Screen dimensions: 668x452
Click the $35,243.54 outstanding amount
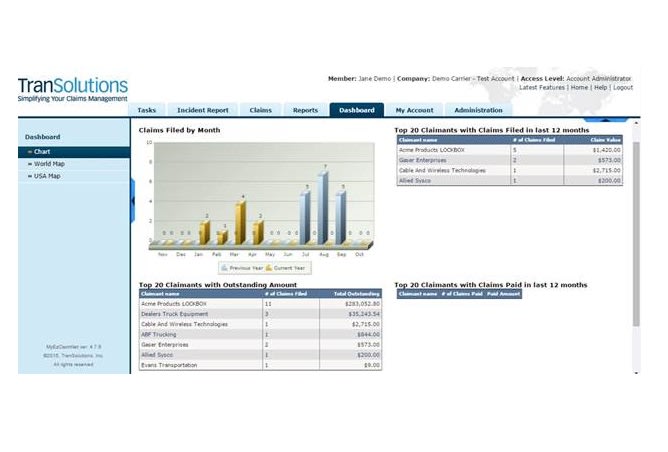tap(364, 314)
